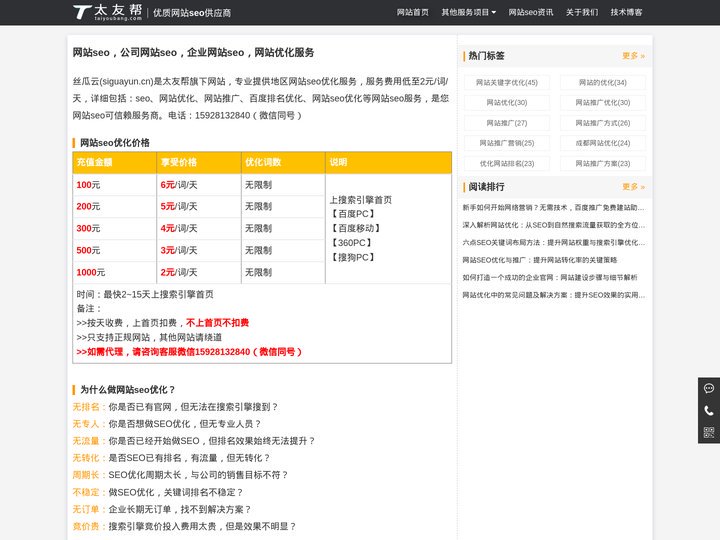Viewport: 720px width, 540px height.
Task: Select tag 网站的优化(34)
Action: click(x=602, y=83)
